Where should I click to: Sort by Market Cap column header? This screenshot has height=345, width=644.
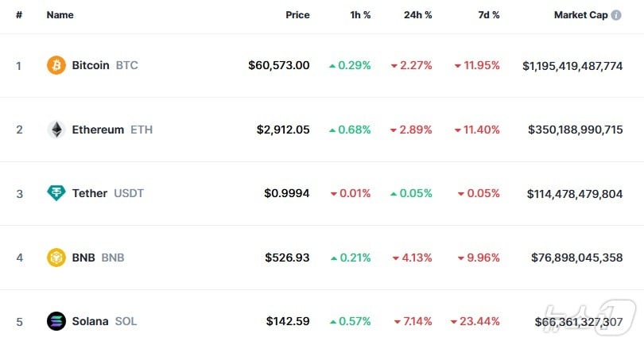pos(580,15)
